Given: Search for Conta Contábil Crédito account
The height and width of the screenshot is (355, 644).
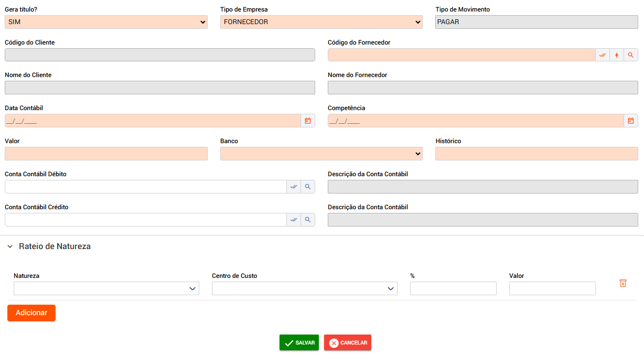Looking at the screenshot, I should 308,220.
